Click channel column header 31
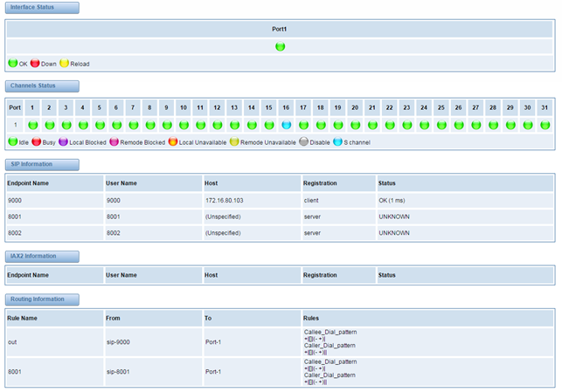 tap(545, 107)
